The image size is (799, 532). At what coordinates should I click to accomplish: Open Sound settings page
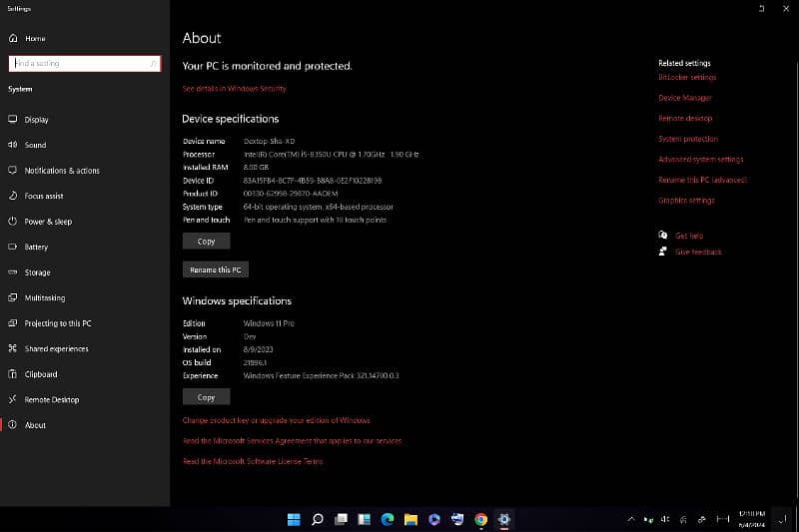pyautogui.click(x=13, y=145)
